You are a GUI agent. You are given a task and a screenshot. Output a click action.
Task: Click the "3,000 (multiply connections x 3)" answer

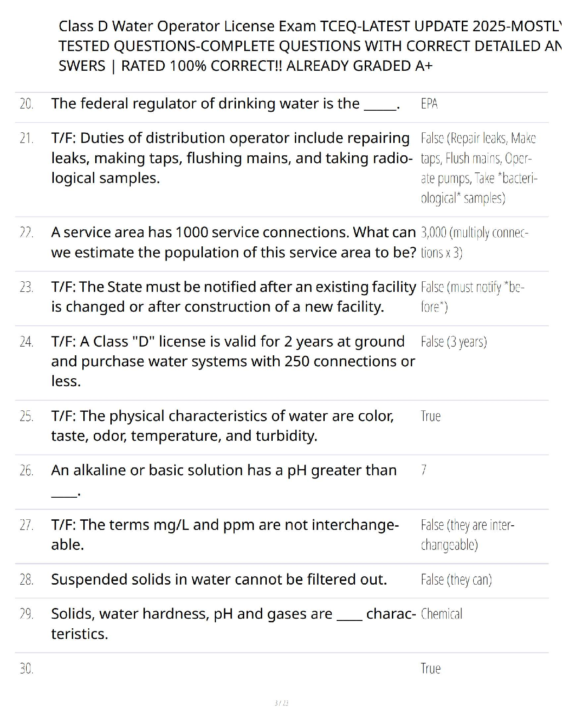click(474, 242)
